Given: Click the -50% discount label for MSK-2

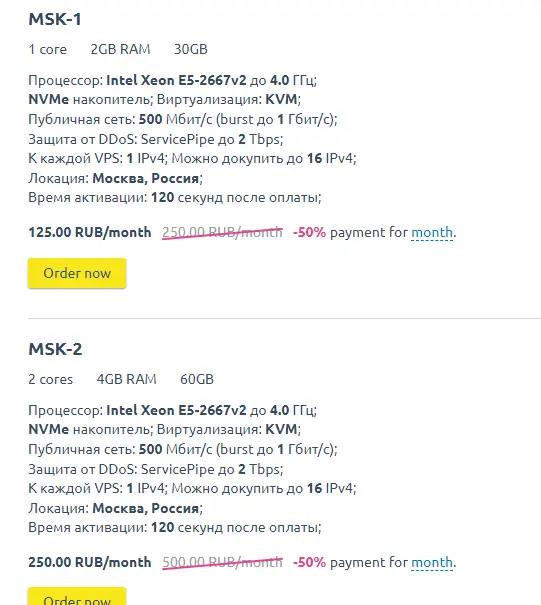Looking at the screenshot, I should pos(309,562).
